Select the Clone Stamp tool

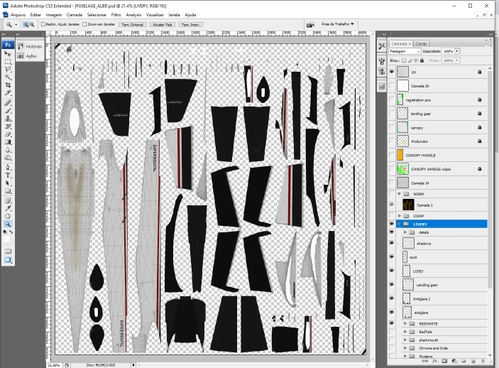(8, 118)
